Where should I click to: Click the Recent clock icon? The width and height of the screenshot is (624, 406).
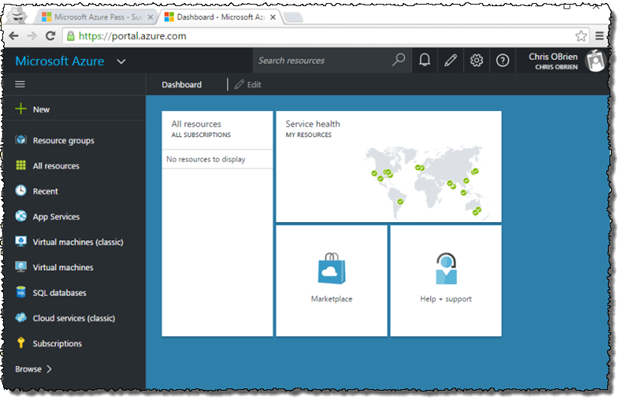[21, 191]
